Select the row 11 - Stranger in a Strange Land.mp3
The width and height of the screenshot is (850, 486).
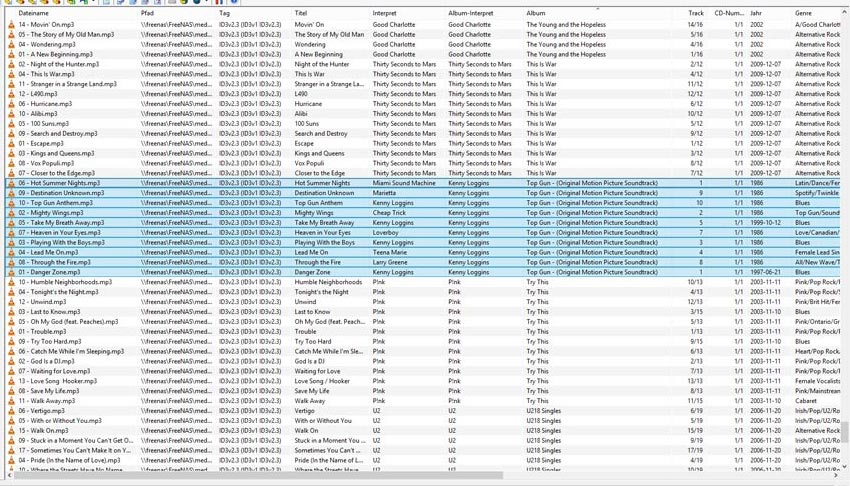(423, 84)
